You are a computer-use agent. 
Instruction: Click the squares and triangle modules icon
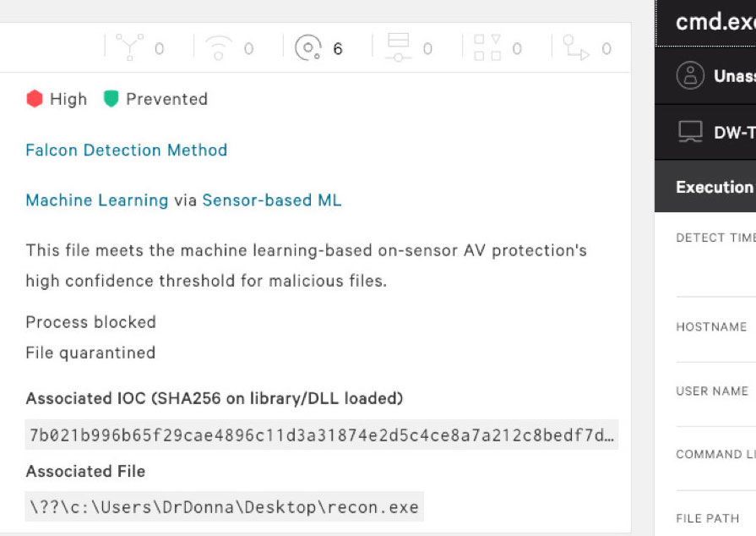pos(487,47)
